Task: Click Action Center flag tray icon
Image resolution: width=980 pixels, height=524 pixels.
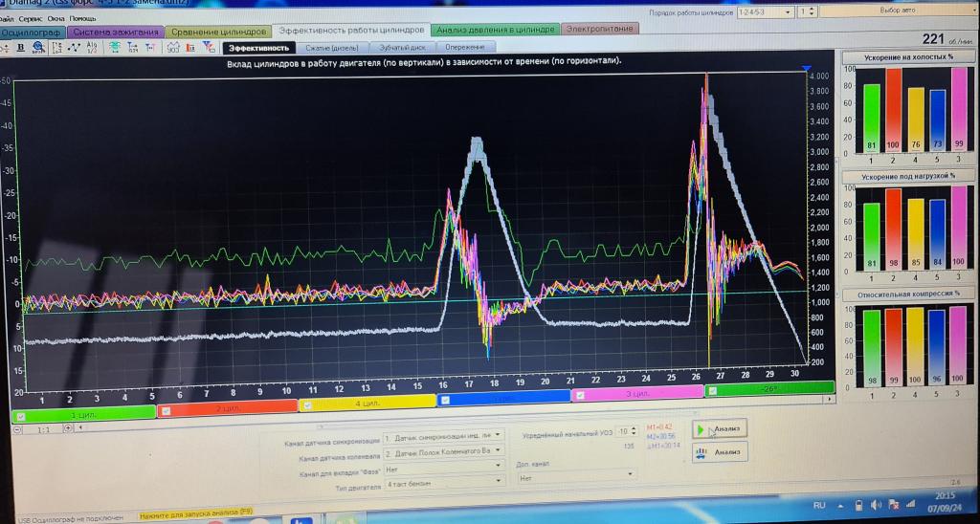Action: pyautogui.click(x=893, y=505)
